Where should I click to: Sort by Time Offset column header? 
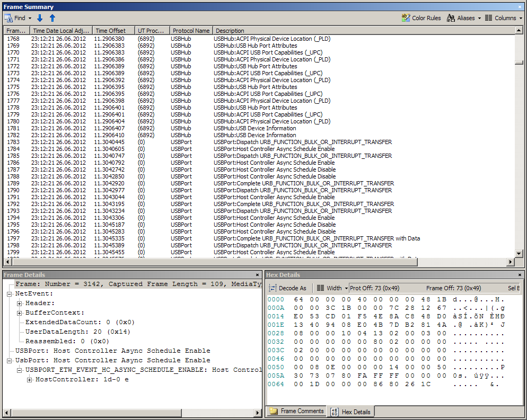coord(113,31)
